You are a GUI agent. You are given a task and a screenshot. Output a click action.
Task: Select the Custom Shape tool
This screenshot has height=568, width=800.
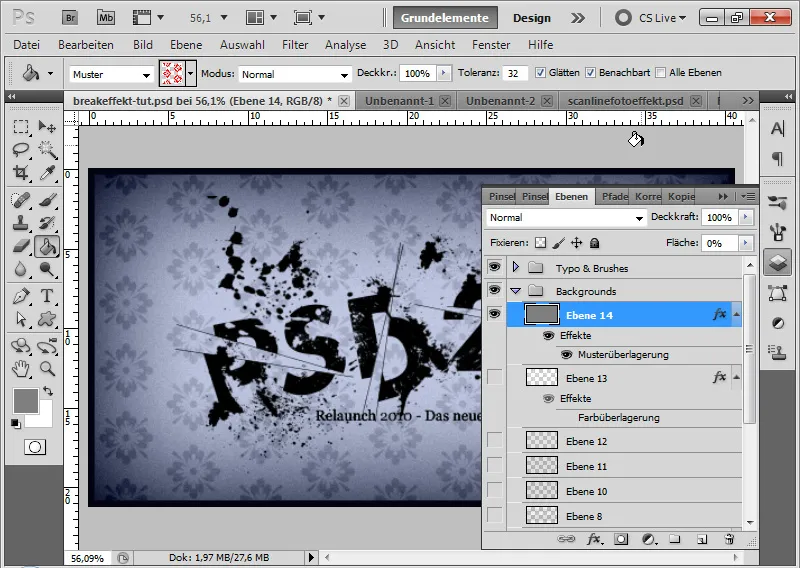(x=47, y=319)
